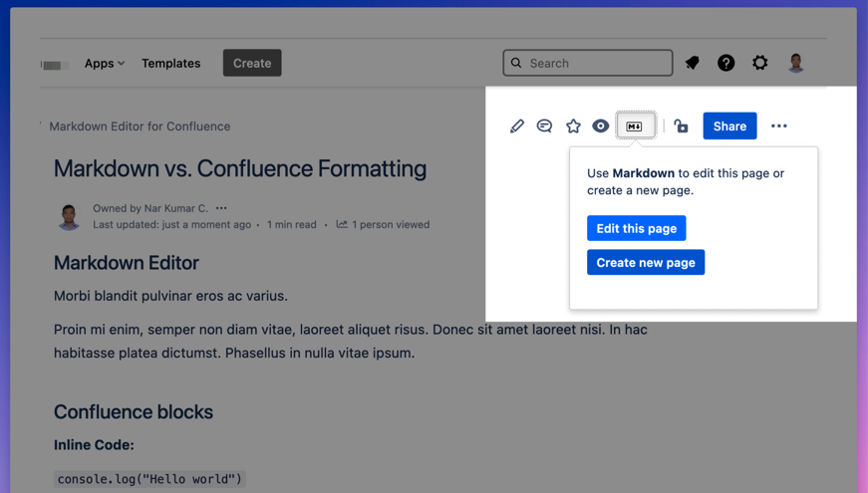Click the pencil edit page icon
This screenshot has width=868, height=493.
click(516, 126)
